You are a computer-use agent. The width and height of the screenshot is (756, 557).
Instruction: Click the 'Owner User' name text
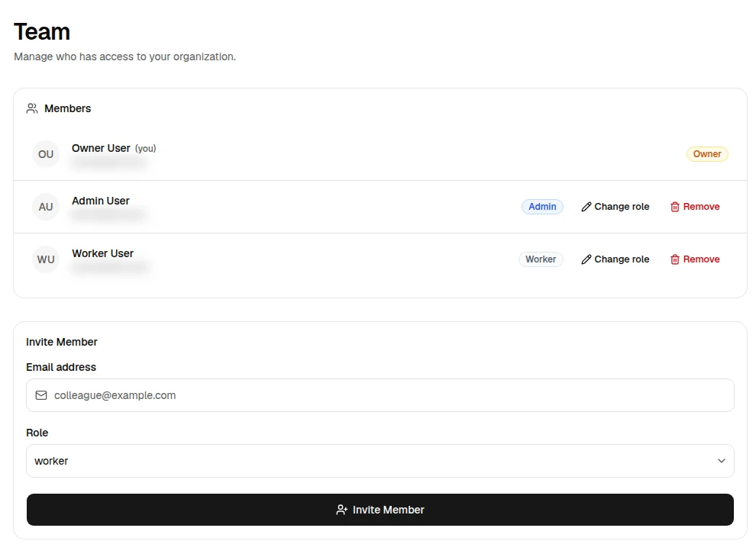coord(101,148)
